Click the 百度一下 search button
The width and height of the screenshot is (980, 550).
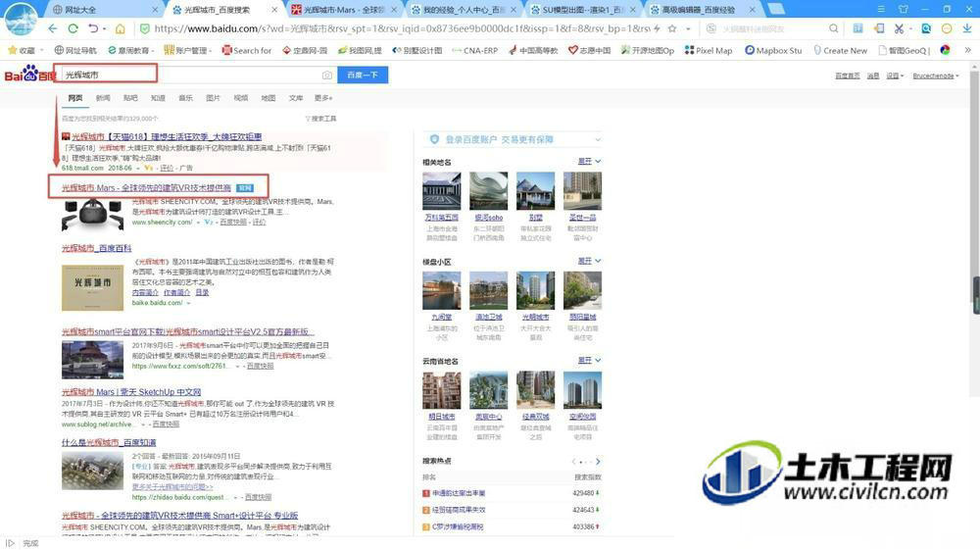click(x=363, y=75)
